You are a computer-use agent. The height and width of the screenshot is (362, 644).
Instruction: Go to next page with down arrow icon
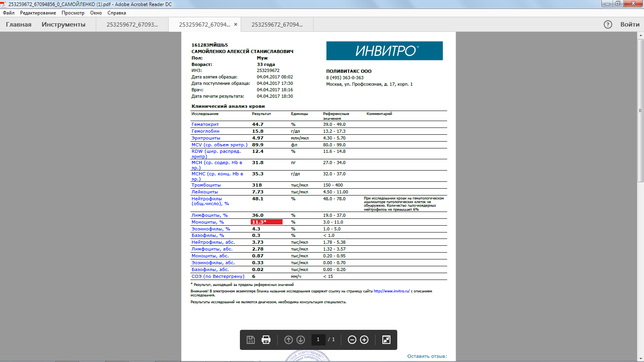pos(301,340)
